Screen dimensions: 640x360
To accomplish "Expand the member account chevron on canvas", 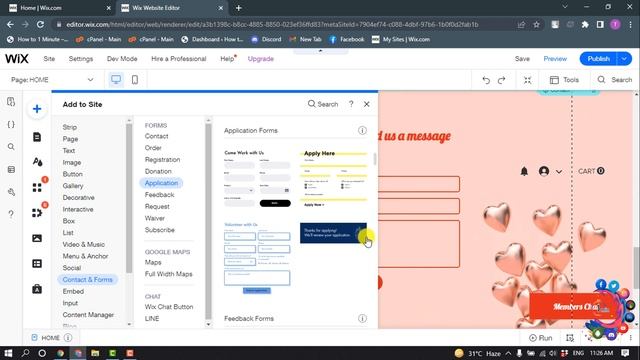I will (x=559, y=171).
